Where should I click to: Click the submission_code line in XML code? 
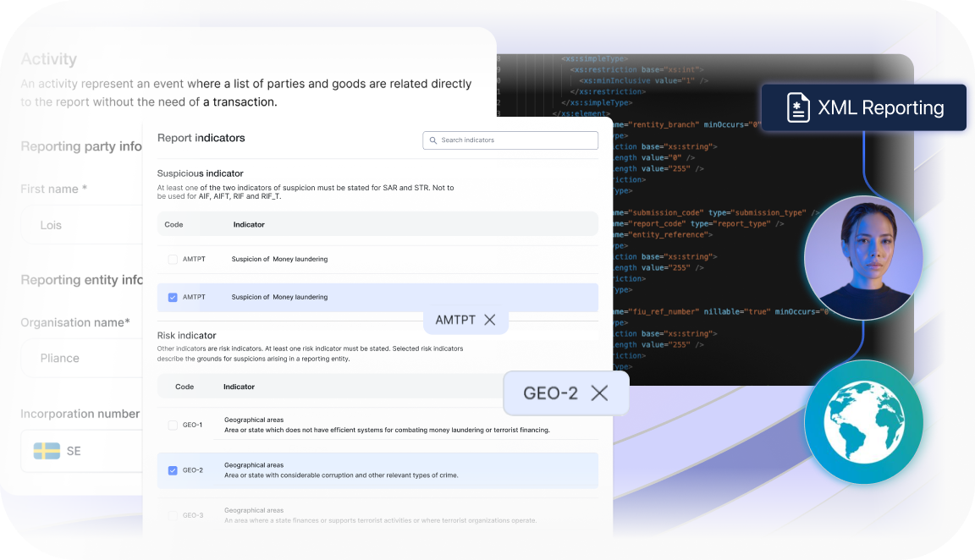716,212
